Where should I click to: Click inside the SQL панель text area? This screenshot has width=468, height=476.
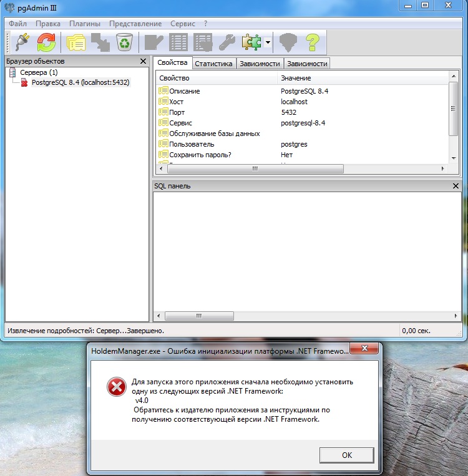307,251
